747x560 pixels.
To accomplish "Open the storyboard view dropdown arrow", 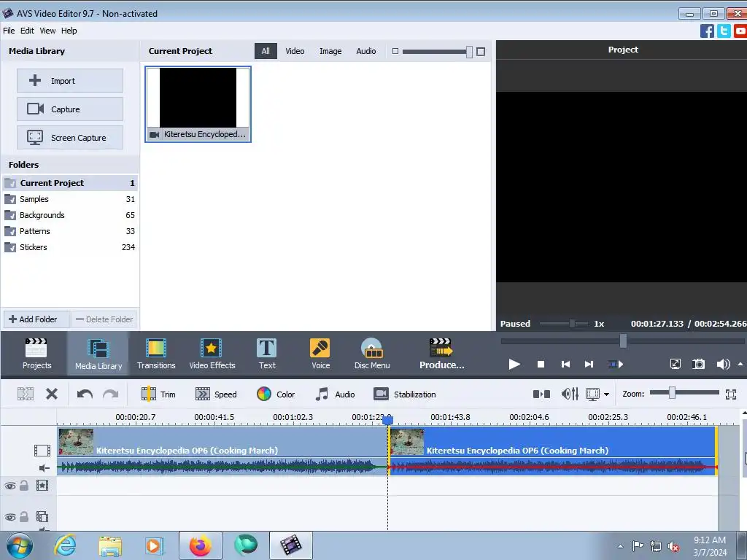I will pyautogui.click(x=606, y=394).
